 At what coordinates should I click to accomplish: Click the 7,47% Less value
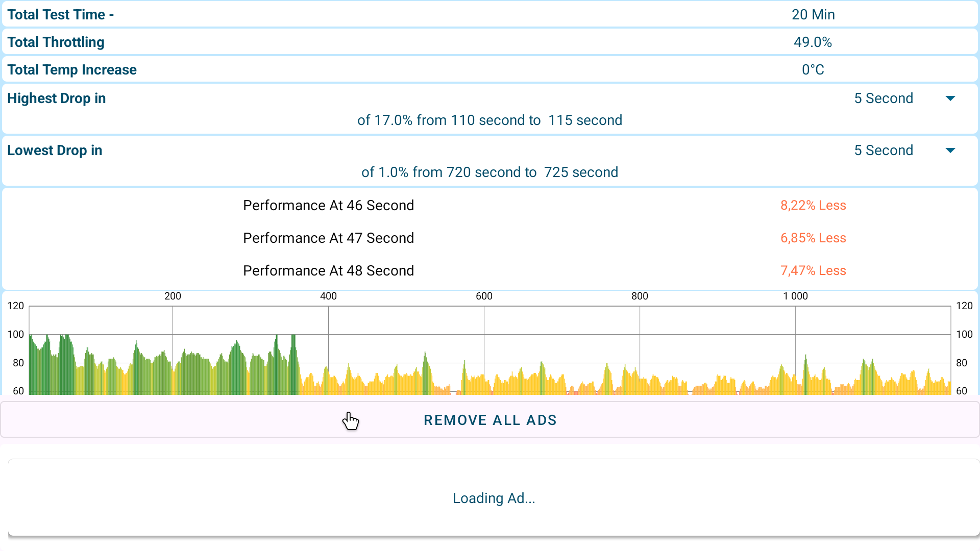813,271
